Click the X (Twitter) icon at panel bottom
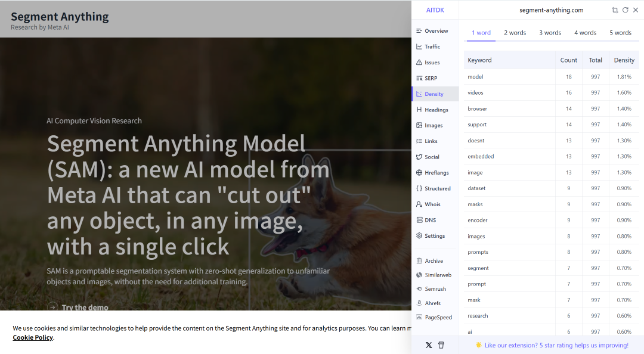 (x=429, y=345)
